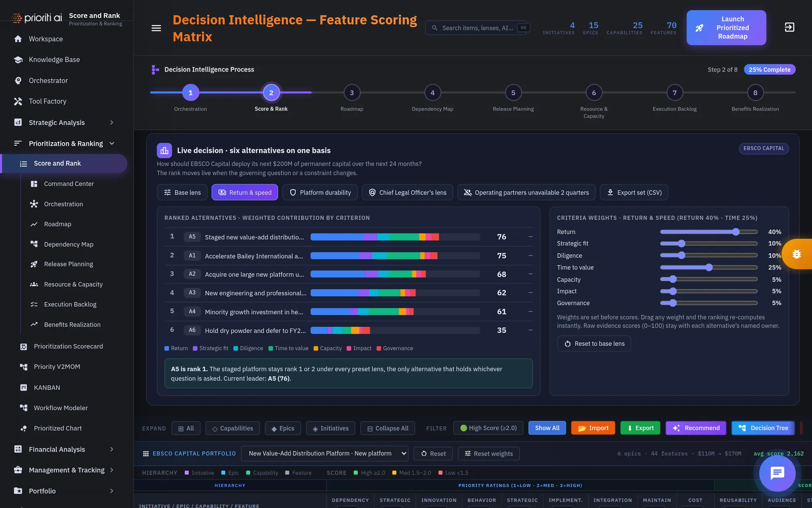This screenshot has width=812, height=508.
Task: Click the Decision Tree button
Action: (763, 428)
